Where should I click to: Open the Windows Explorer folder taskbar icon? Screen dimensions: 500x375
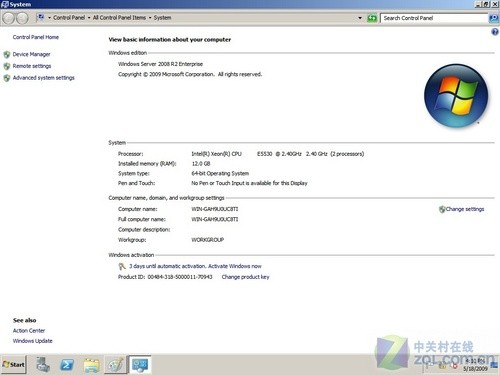pos(91,365)
